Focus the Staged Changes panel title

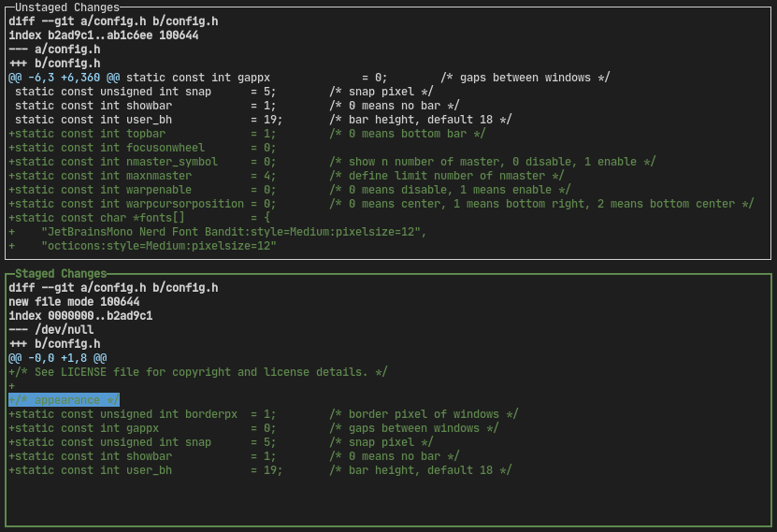(57, 274)
